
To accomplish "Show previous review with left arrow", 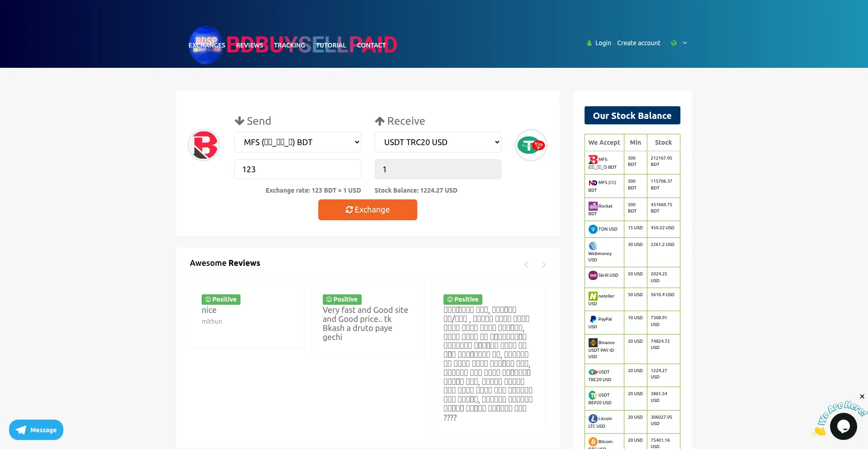I will coord(526,265).
